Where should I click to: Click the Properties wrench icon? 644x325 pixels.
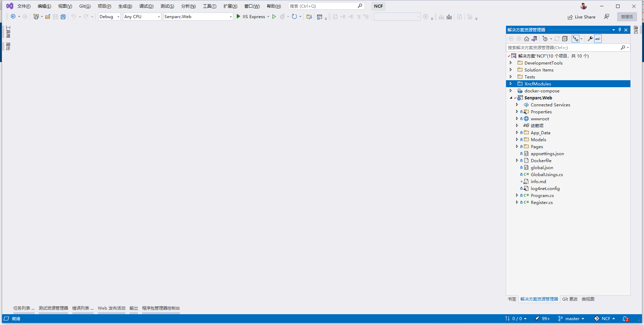(x=590, y=39)
